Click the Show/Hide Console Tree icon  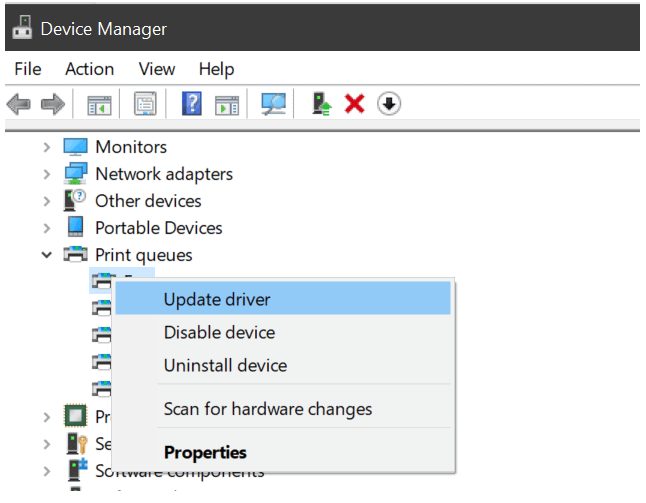(x=99, y=105)
